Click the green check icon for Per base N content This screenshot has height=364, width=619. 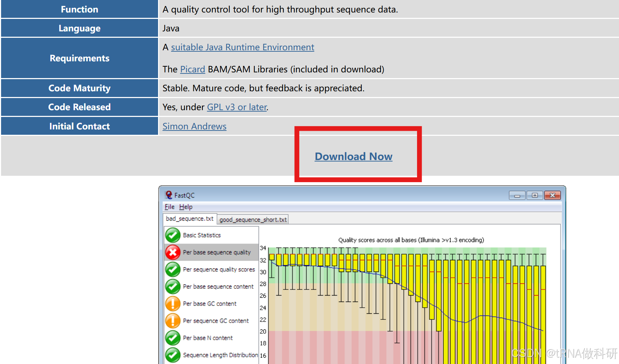coord(173,338)
